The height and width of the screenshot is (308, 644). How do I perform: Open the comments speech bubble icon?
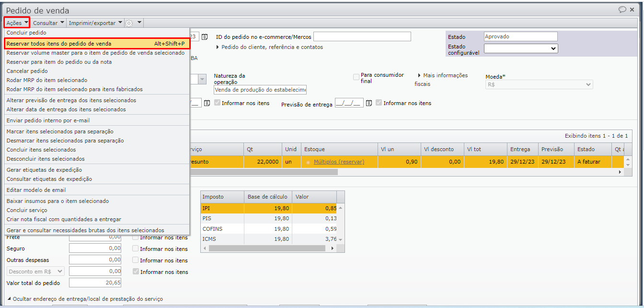coord(622,10)
